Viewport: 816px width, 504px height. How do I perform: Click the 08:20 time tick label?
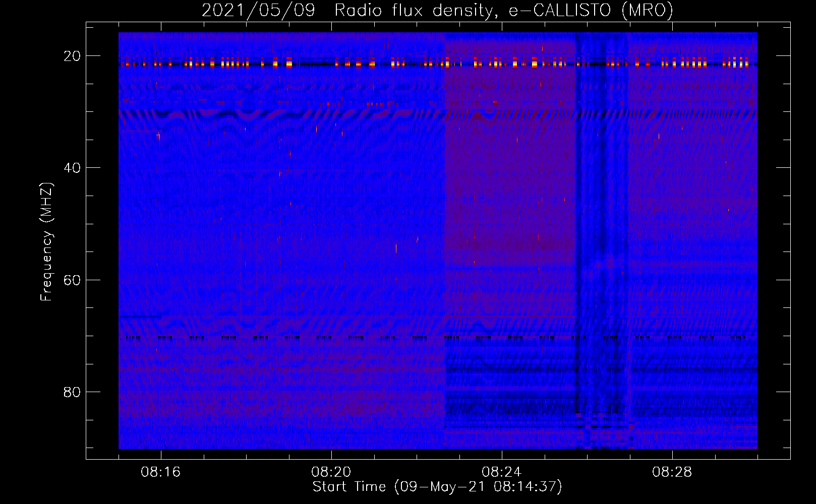click(x=331, y=472)
